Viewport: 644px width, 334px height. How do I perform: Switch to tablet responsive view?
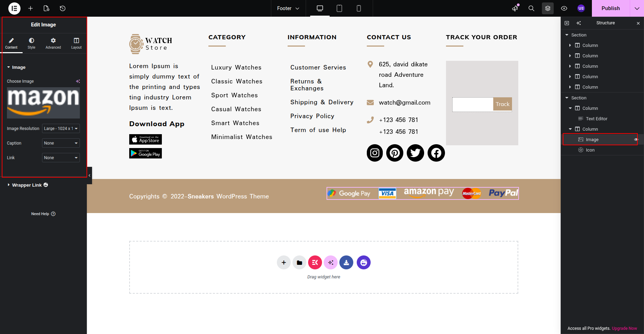point(339,8)
